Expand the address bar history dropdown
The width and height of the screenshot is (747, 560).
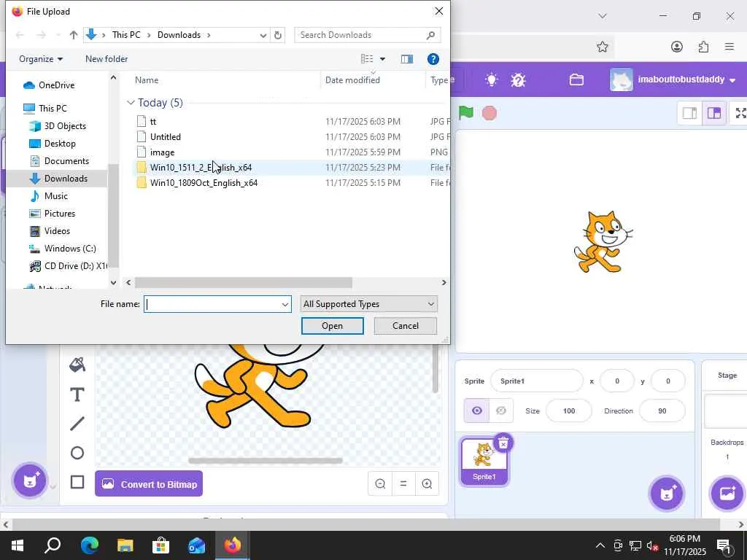(263, 35)
